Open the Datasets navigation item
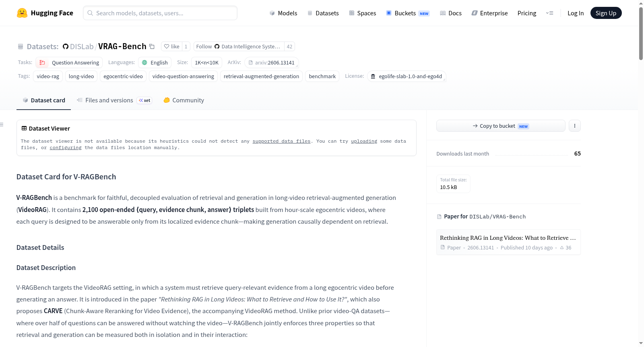The width and height of the screenshot is (644, 347). [323, 13]
